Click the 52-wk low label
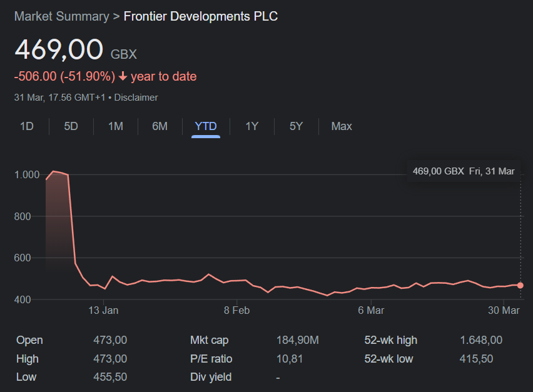The width and height of the screenshot is (533, 392). [x=389, y=359]
